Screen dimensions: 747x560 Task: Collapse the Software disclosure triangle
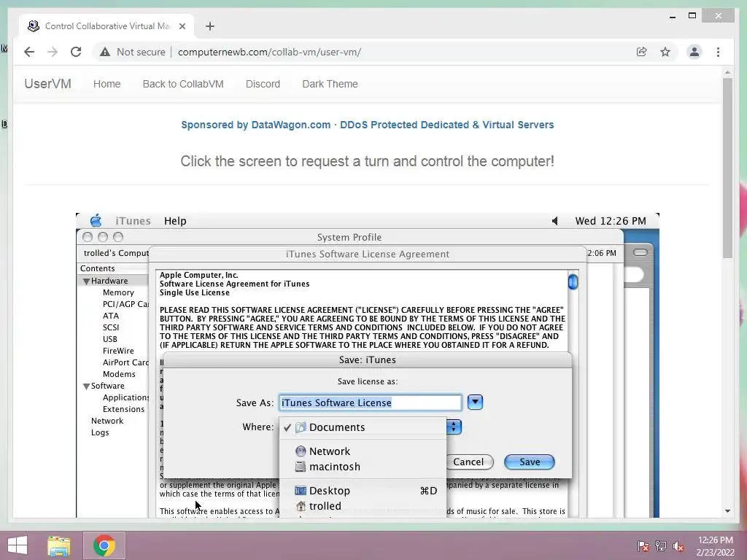pyautogui.click(x=86, y=386)
